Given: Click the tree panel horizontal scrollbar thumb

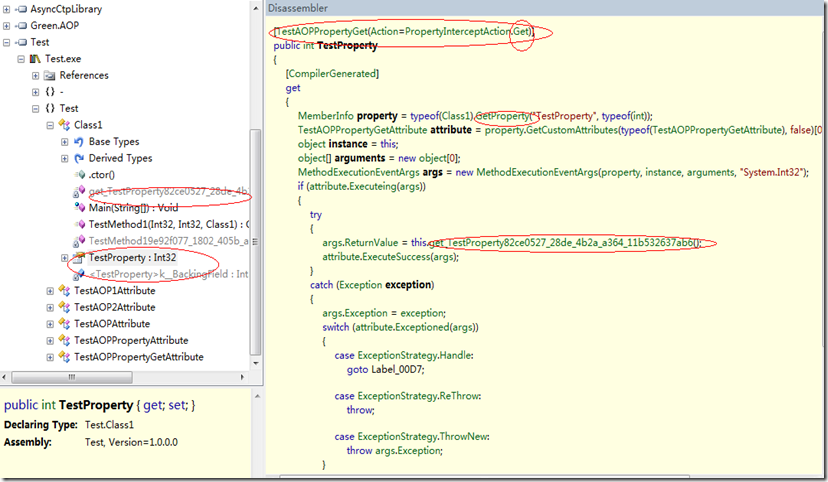Looking at the screenshot, I should (x=72, y=377).
